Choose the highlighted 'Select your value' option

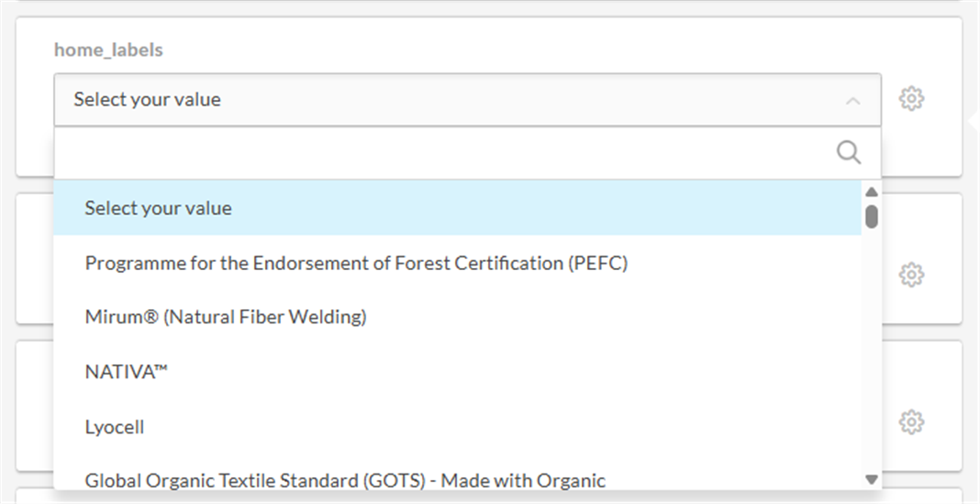click(158, 208)
